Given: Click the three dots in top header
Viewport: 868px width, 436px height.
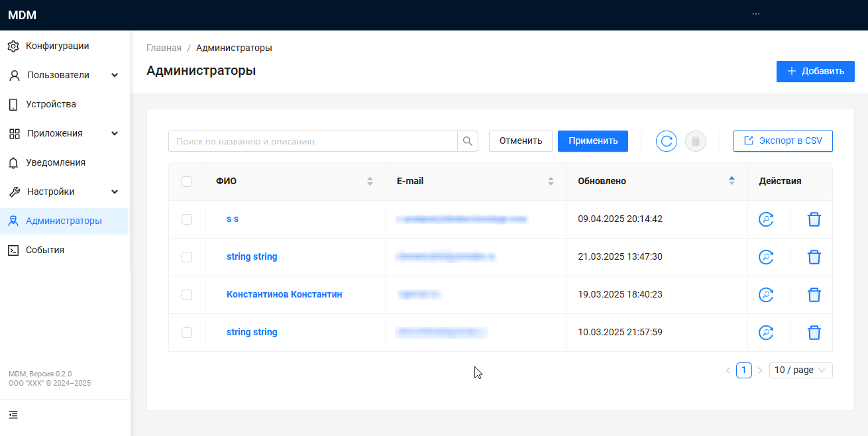Looking at the screenshot, I should click(x=756, y=14).
